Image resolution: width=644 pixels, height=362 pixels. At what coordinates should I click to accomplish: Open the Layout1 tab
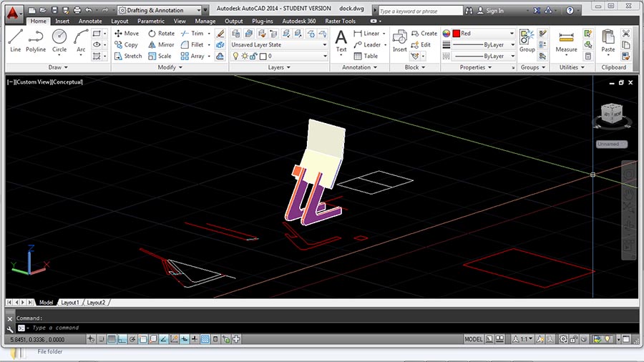tap(69, 303)
